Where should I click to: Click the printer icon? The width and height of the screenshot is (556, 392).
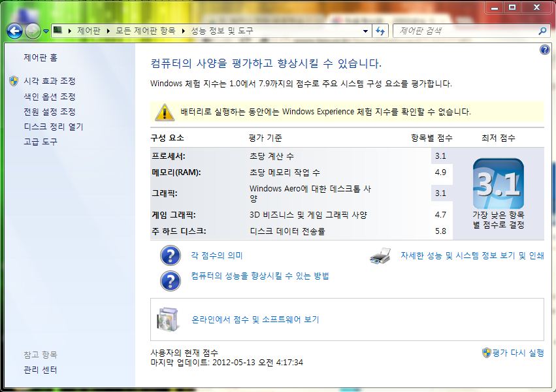click(380, 255)
